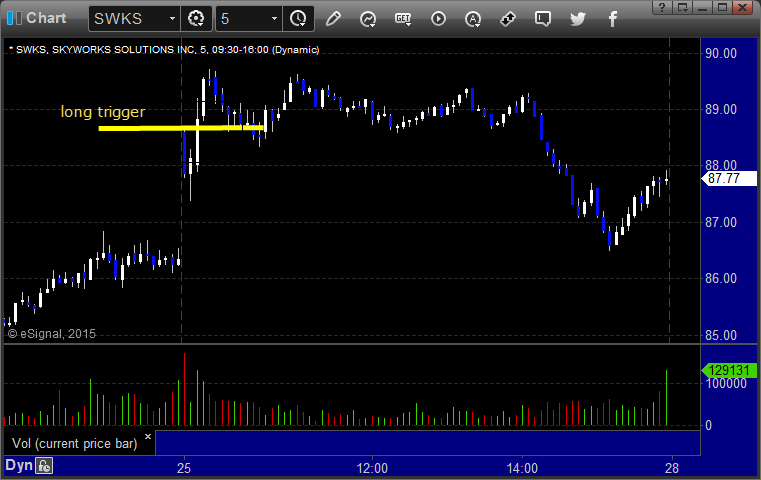This screenshot has height=480, width=761.
Task: Click the 129131 volume value marker
Action: tap(729, 370)
